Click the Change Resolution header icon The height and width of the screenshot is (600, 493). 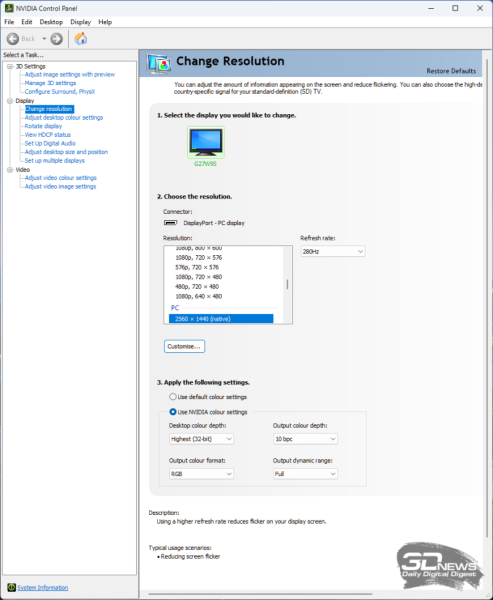(159, 64)
